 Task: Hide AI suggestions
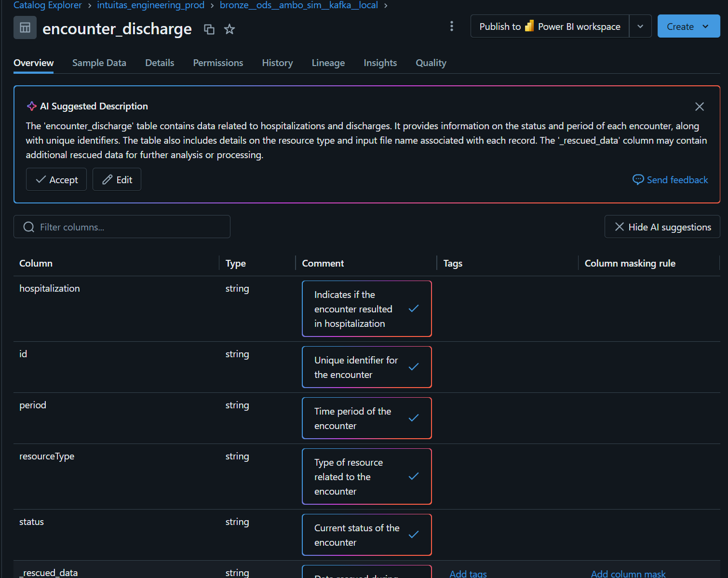(x=662, y=227)
